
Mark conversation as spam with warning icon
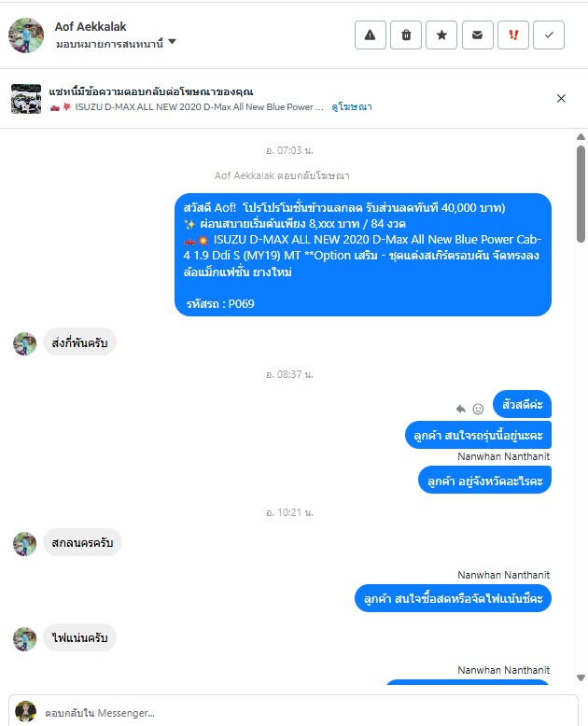click(370, 35)
